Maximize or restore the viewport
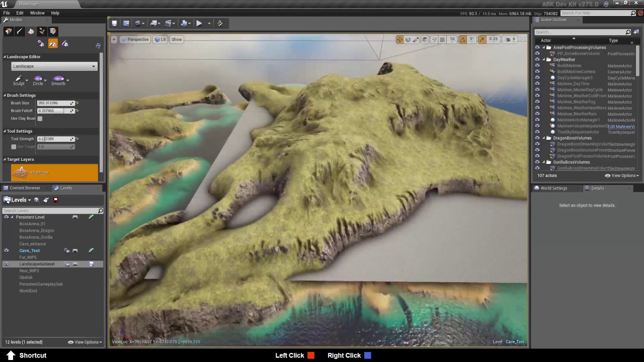The width and height of the screenshot is (644, 362). coord(522,39)
